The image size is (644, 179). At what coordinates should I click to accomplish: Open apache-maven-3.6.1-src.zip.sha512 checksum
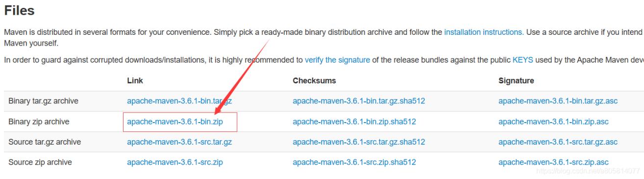[x=354, y=162]
